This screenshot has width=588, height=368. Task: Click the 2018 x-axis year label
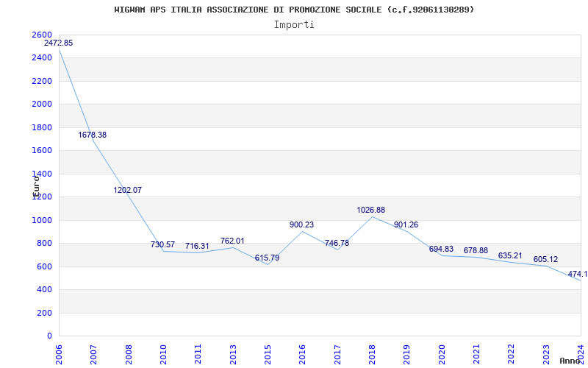pyautogui.click(x=372, y=354)
